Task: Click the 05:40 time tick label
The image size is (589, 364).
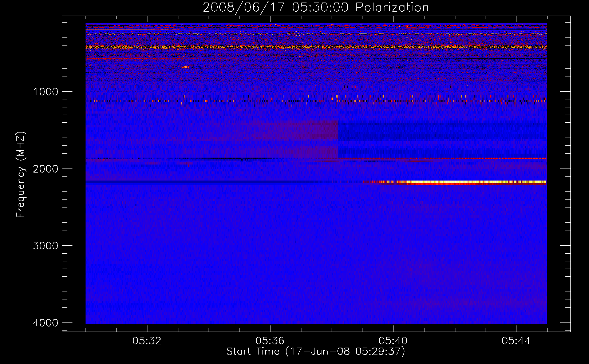Action: tap(393, 341)
